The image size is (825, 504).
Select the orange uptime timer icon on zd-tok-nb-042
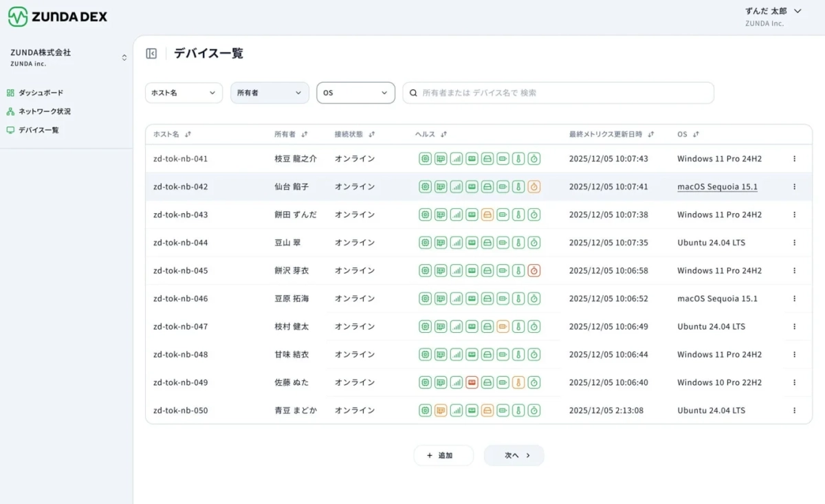tap(534, 186)
